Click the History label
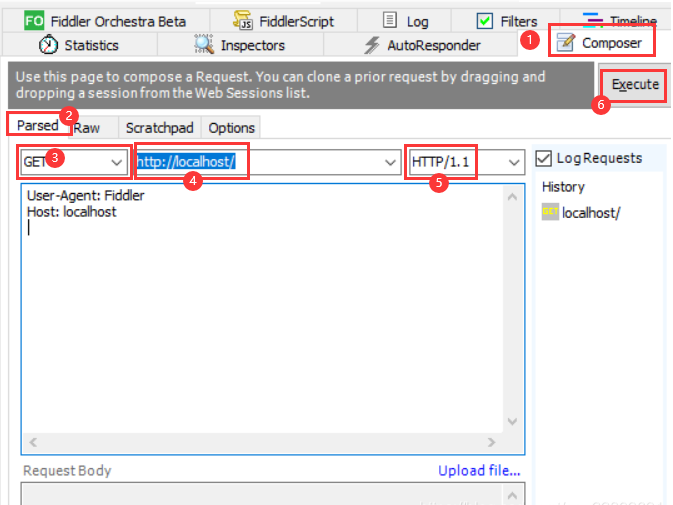 (563, 187)
